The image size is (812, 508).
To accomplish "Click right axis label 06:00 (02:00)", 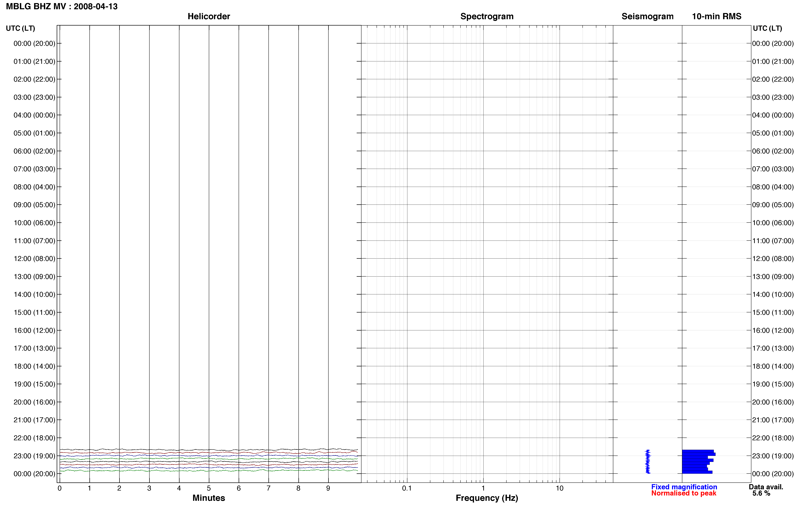I will pyautogui.click(x=773, y=151).
